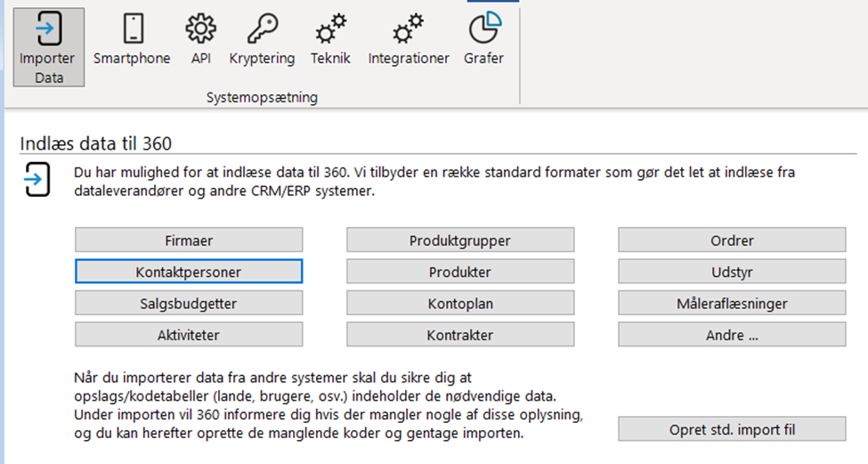This screenshot has height=464, width=868.
Task: Open the Andre ... import options
Action: [x=732, y=335]
